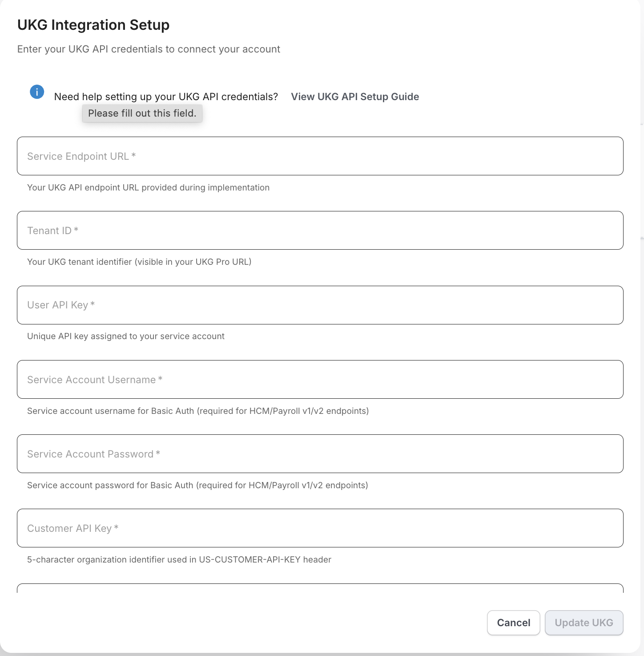Focus the Service Account Username field
Image resolution: width=644 pixels, height=656 pixels.
pos(320,380)
